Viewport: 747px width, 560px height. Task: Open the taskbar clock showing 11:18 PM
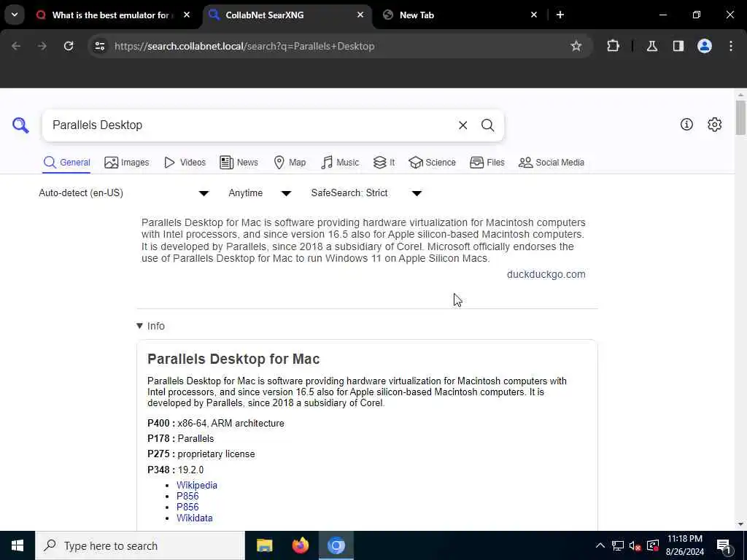click(x=684, y=545)
